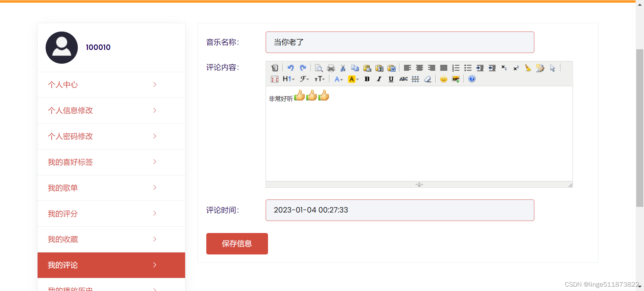The width and height of the screenshot is (644, 291).
Task: Open 我的评分 menu item
Action: (x=111, y=214)
